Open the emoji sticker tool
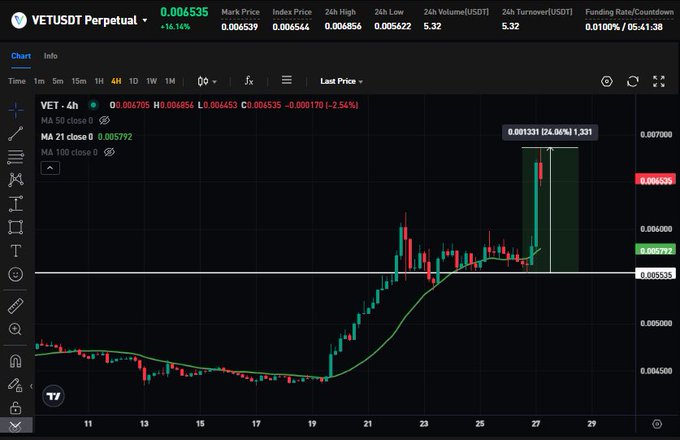The width and height of the screenshot is (680, 440). pos(16,274)
